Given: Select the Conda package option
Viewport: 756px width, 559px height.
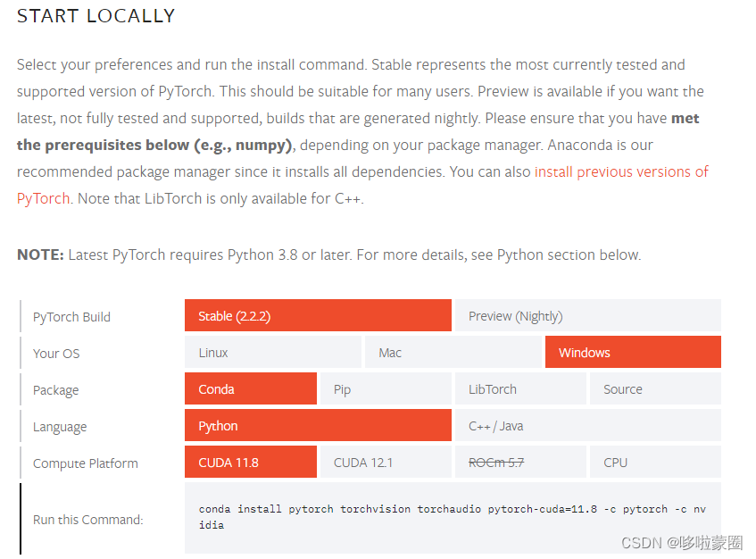Looking at the screenshot, I should (x=250, y=388).
